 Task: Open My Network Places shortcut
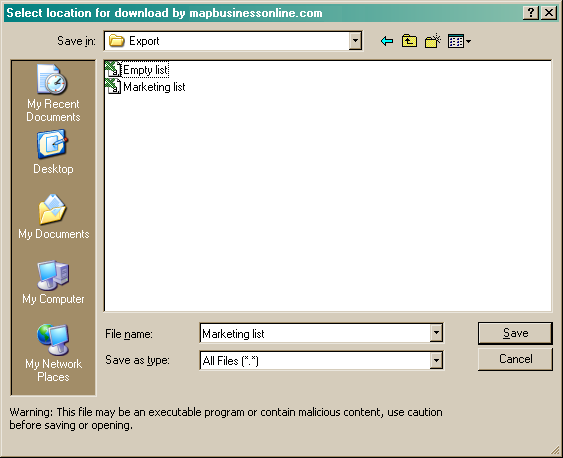tap(53, 353)
